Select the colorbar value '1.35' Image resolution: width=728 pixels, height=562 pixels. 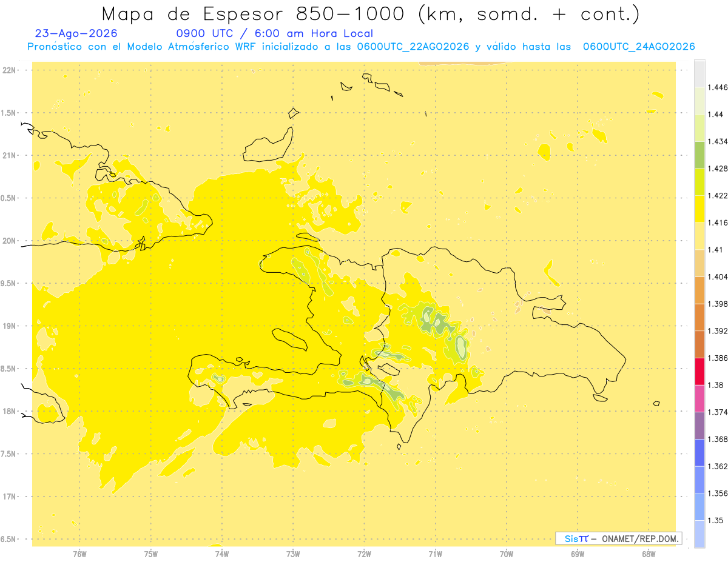[x=715, y=520]
